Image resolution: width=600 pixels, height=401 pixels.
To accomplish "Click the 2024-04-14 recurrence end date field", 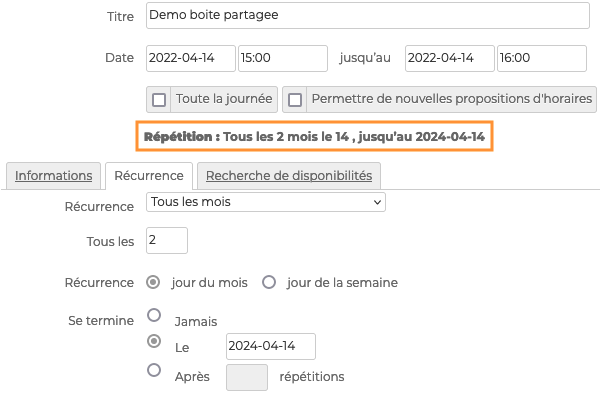I will tap(270, 347).
